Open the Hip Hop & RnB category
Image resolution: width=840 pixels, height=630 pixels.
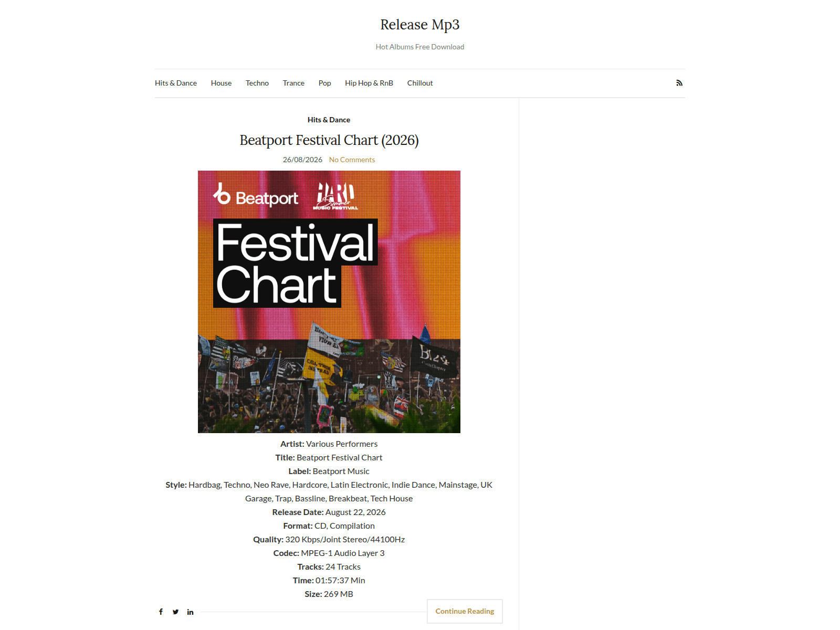tap(369, 83)
